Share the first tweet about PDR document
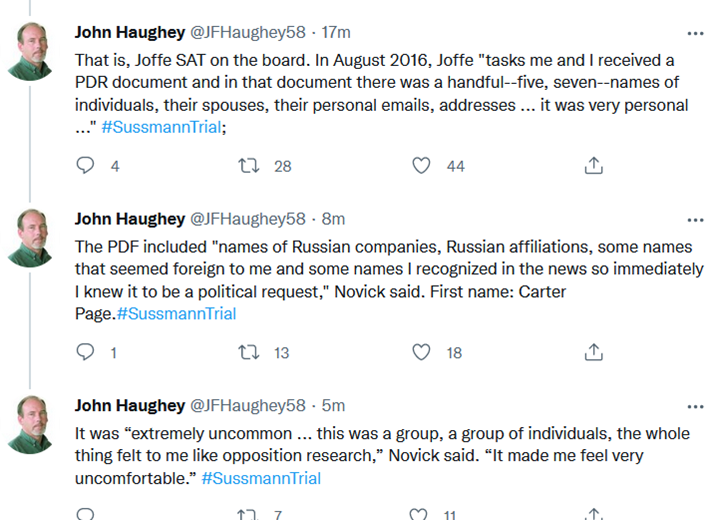The height and width of the screenshot is (520, 720). 593,165
